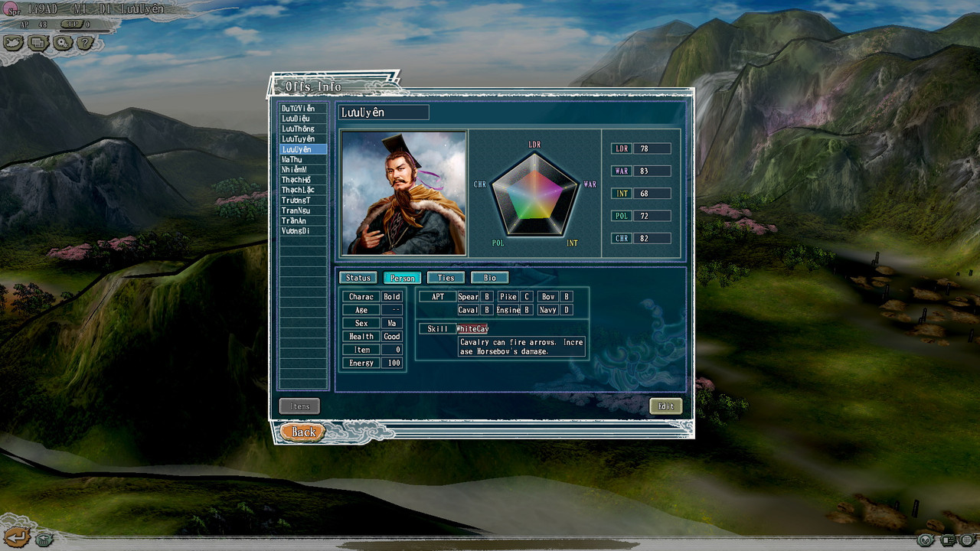Click the LưuUyên name field

tap(384, 112)
